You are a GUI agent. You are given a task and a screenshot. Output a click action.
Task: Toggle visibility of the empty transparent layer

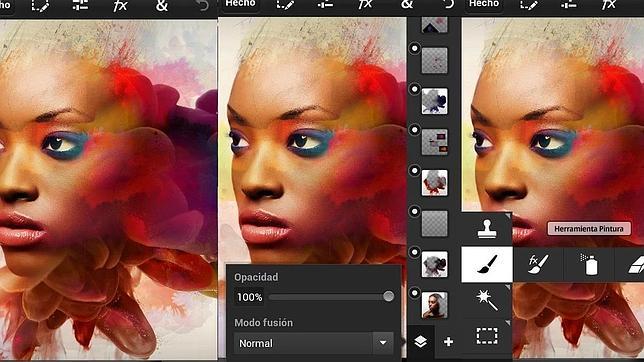414,212
